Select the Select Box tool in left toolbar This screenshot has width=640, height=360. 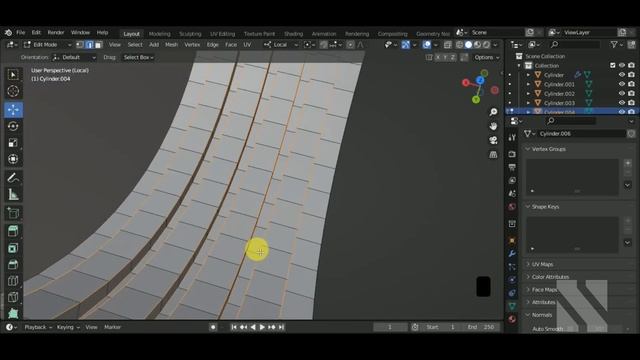click(x=13, y=75)
